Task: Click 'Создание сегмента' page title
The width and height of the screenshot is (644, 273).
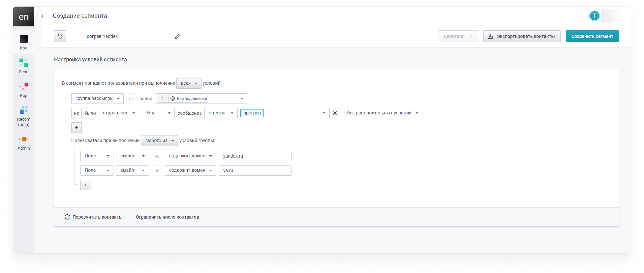Action: [x=80, y=16]
